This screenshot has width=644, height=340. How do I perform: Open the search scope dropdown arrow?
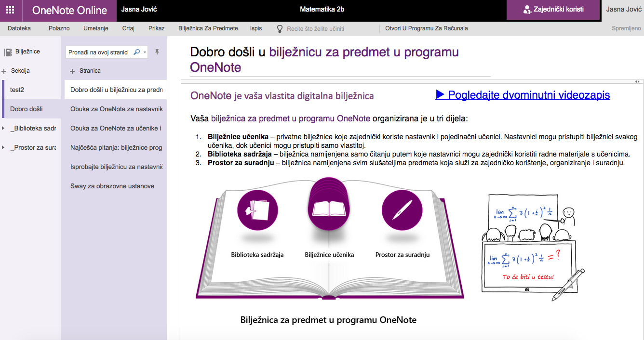(145, 52)
